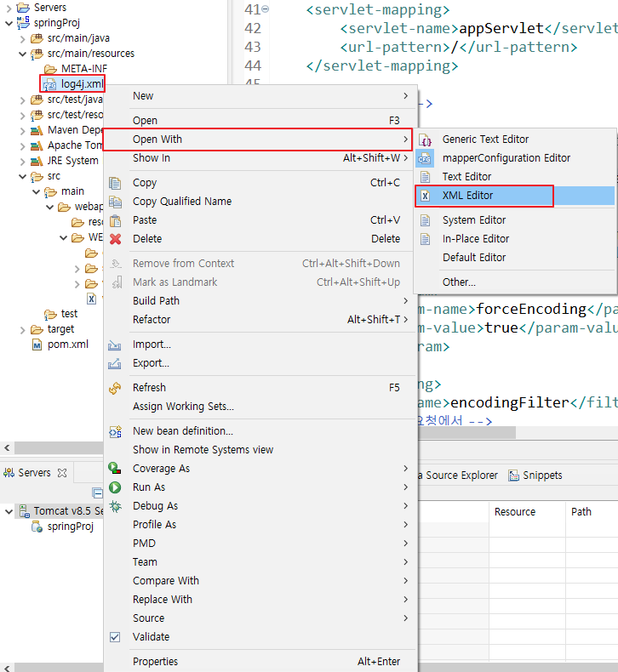Screen dimensions: 618x672
Task: Click the Refresh arrows icon
Action: point(115,388)
